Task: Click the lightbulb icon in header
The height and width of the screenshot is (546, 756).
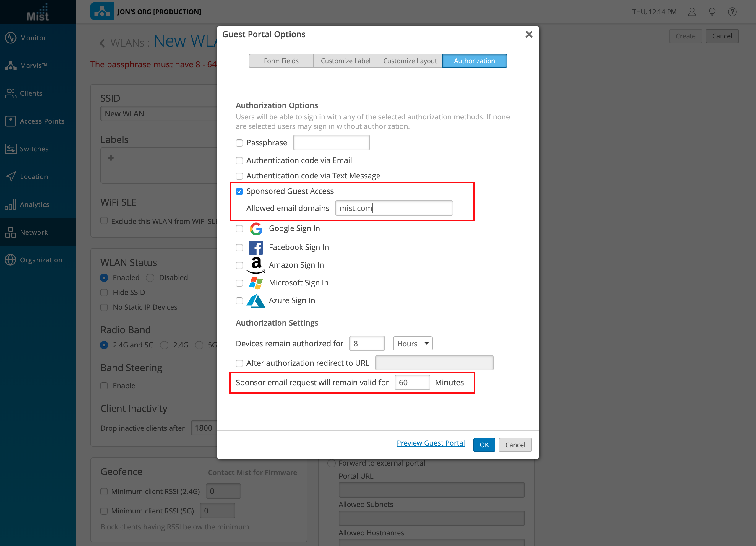Action: coord(712,12)
